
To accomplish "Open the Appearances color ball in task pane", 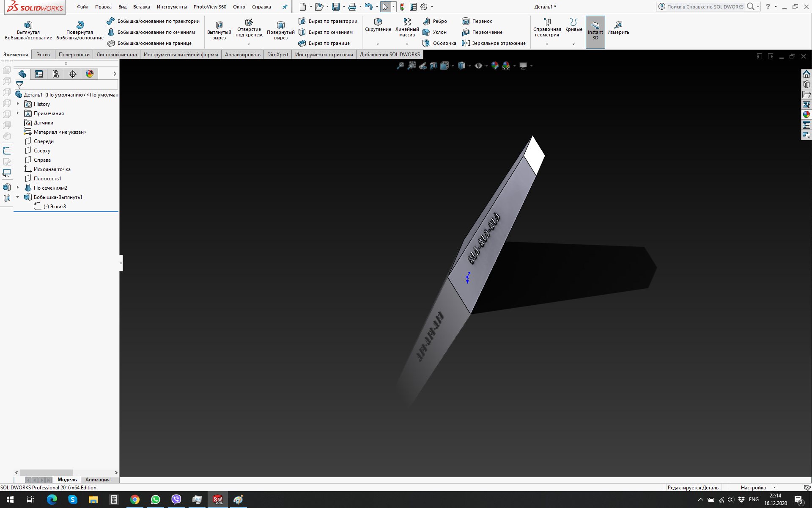I will pos(806,114).
